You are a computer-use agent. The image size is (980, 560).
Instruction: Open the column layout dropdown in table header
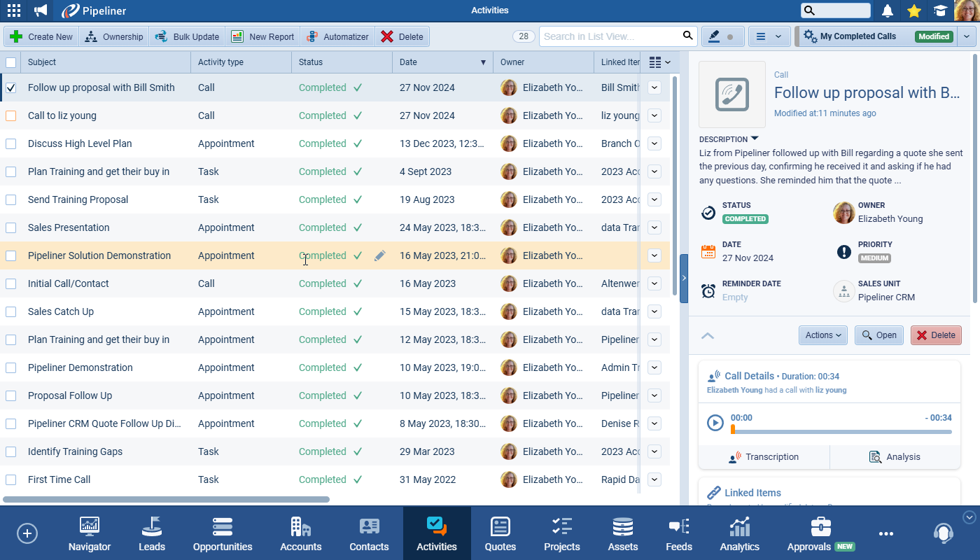[x=659, y=62]
